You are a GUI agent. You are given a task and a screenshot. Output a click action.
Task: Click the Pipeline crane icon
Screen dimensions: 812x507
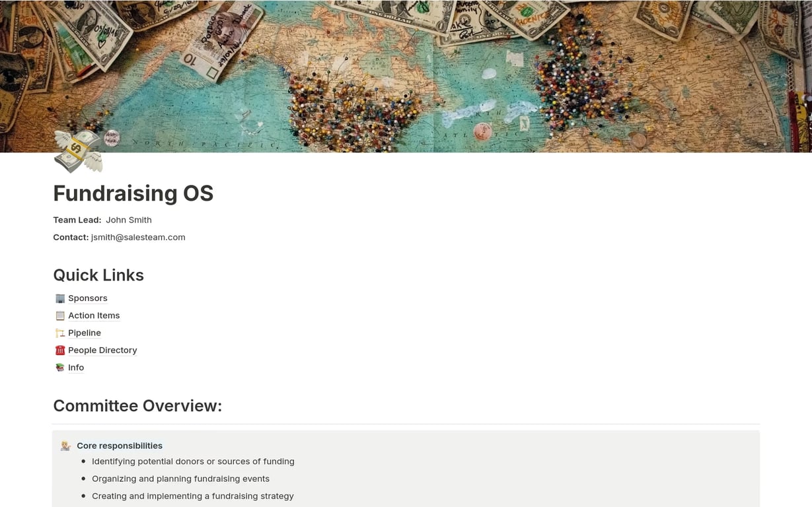[x=60, y=333]
